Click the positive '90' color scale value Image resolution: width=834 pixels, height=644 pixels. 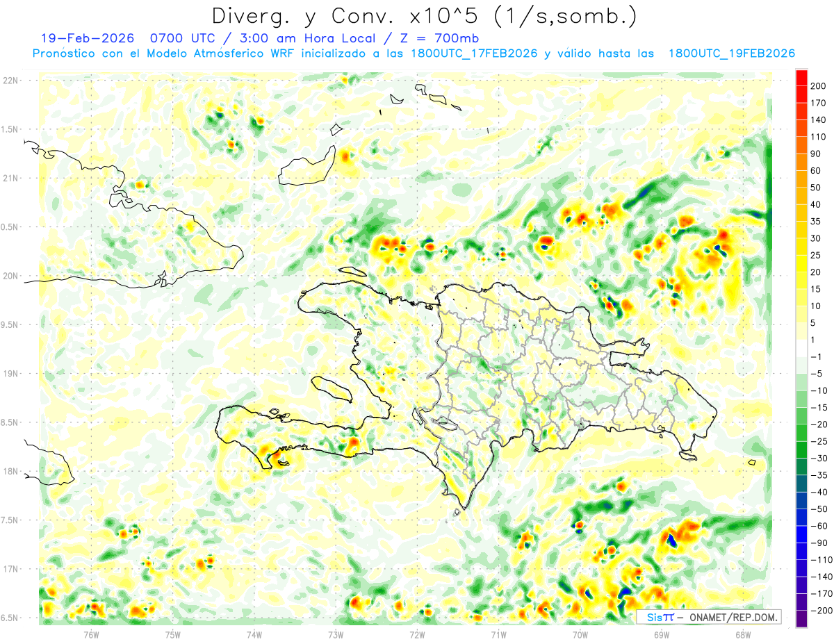coord(817,154)
